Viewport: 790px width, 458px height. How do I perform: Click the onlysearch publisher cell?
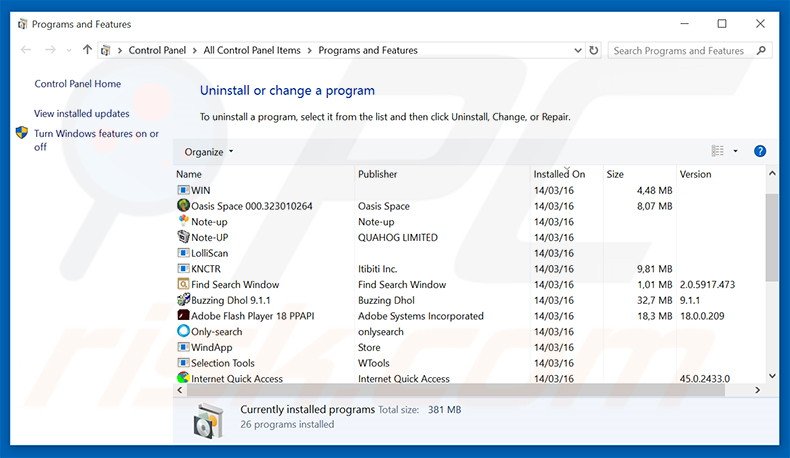click(381, 331)
